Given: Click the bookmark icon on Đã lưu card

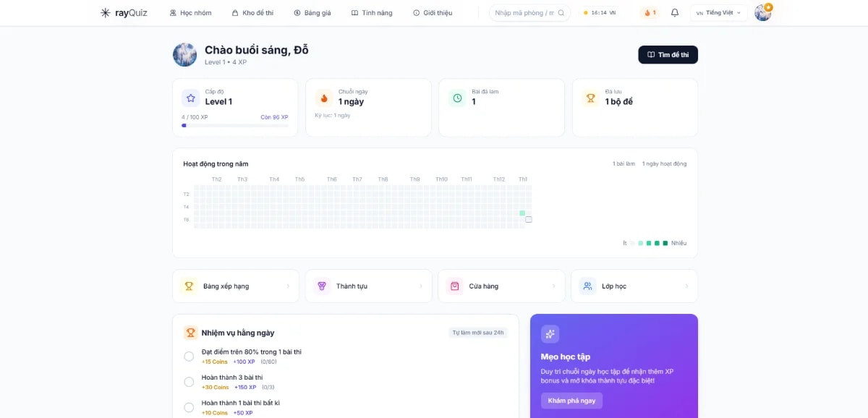Looking at the screenshot, I should coord(590,98).
